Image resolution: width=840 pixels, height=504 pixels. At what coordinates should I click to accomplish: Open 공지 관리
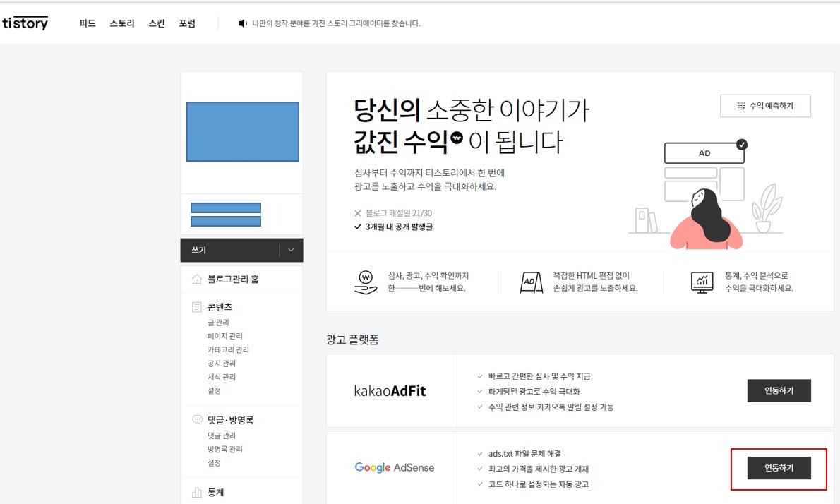tap(221, 363)
